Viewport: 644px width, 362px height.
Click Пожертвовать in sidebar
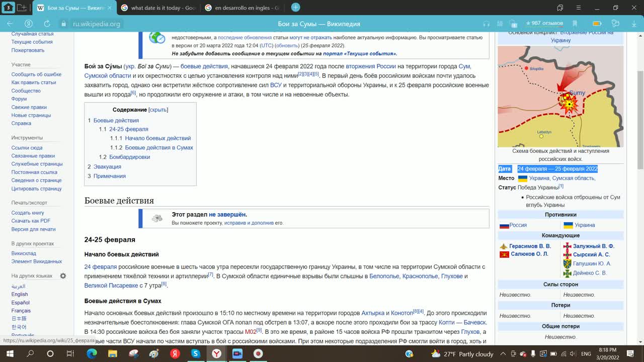[28, 50]
